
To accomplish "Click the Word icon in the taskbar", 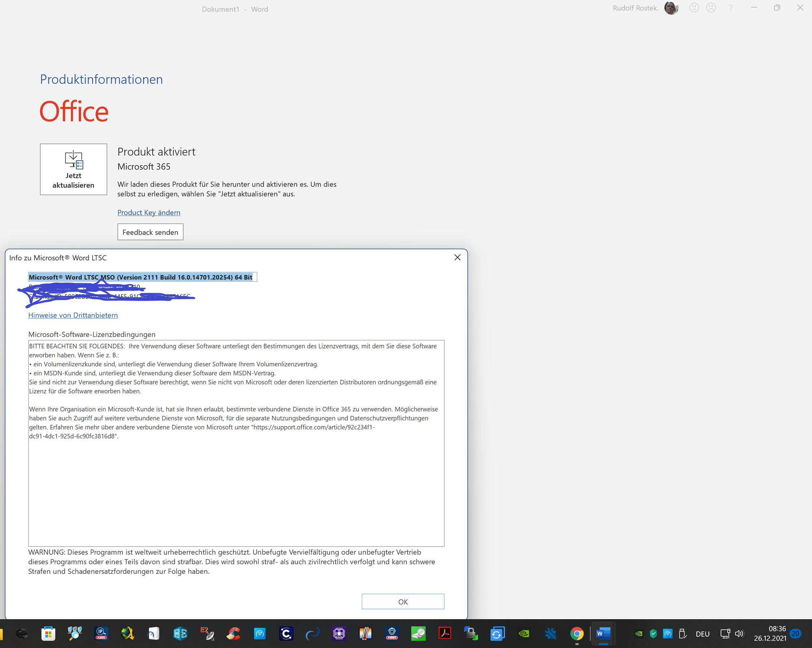I will (x=603, y=634).
